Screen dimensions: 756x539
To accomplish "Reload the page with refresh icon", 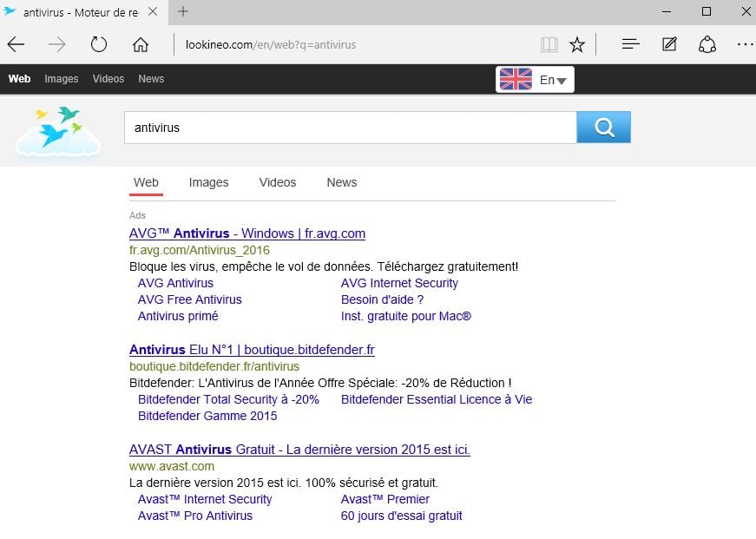I will tap(98, 45).
